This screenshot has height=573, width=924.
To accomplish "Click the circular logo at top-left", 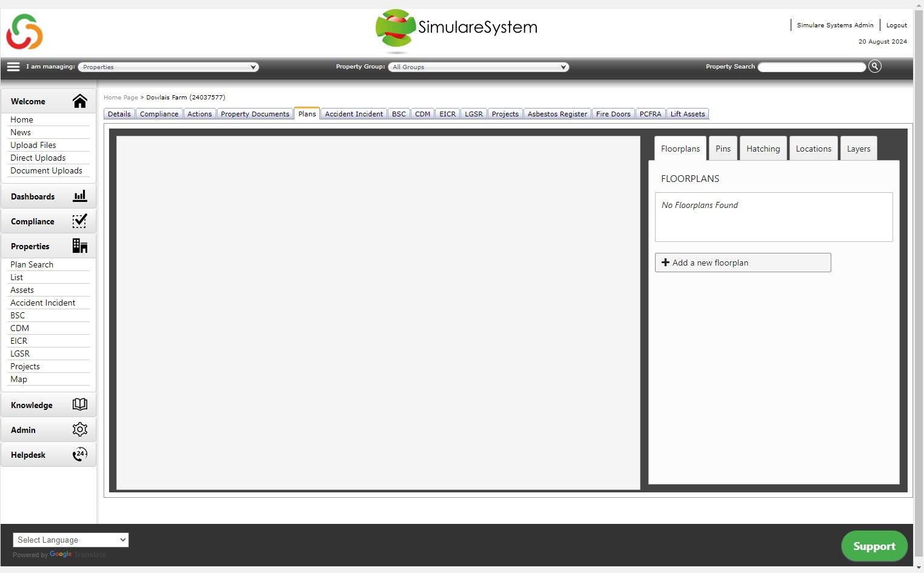I will click(24, 32).
